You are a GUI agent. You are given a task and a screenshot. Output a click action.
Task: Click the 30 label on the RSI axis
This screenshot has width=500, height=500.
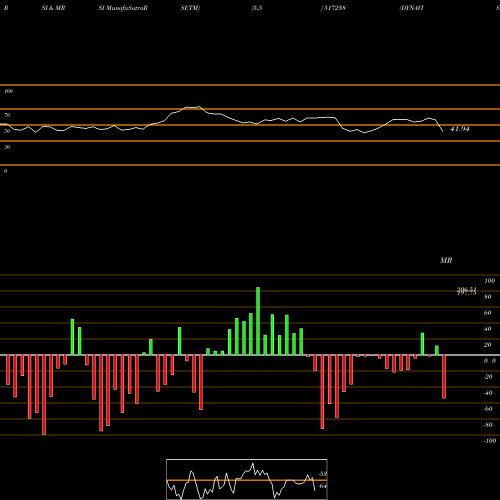tap(7, 147)
